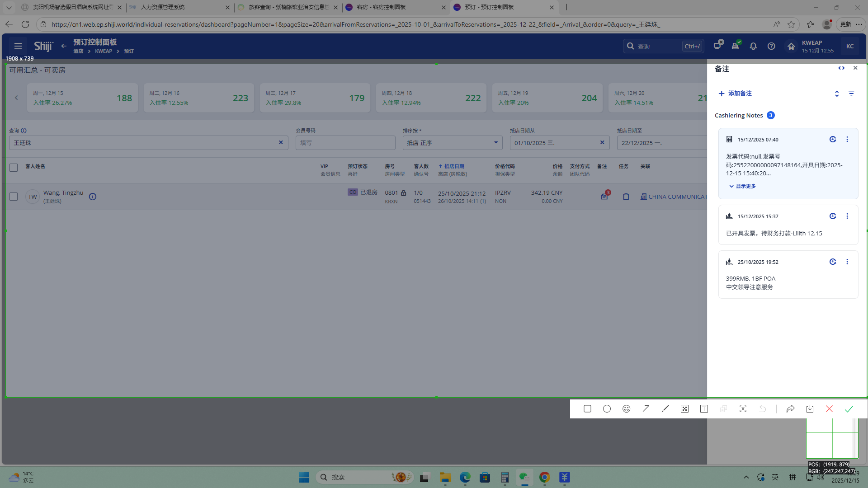The height and width of the screenshot is (488, 868).
Task: Choose the text annotation tool
Action: point(704,409)
